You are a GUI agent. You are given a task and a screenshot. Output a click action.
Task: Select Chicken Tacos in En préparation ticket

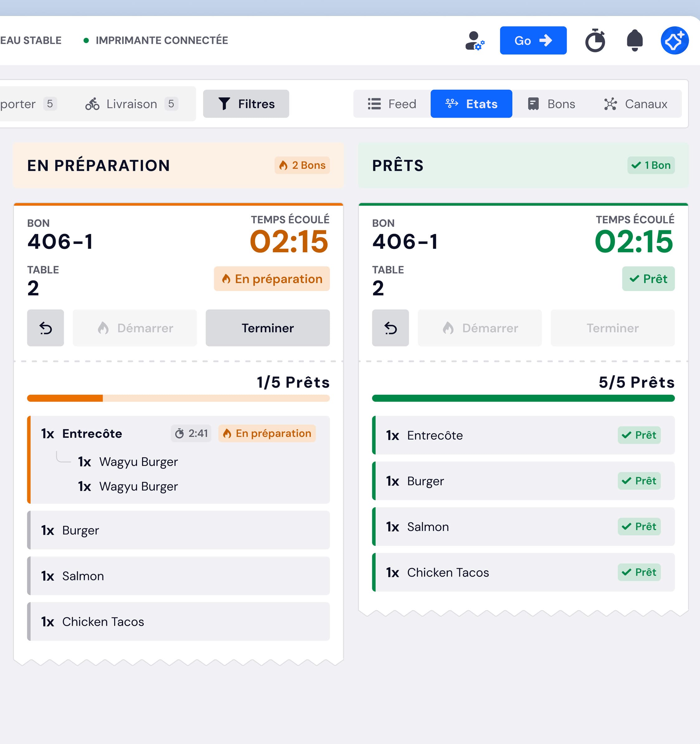coord(178,622)
